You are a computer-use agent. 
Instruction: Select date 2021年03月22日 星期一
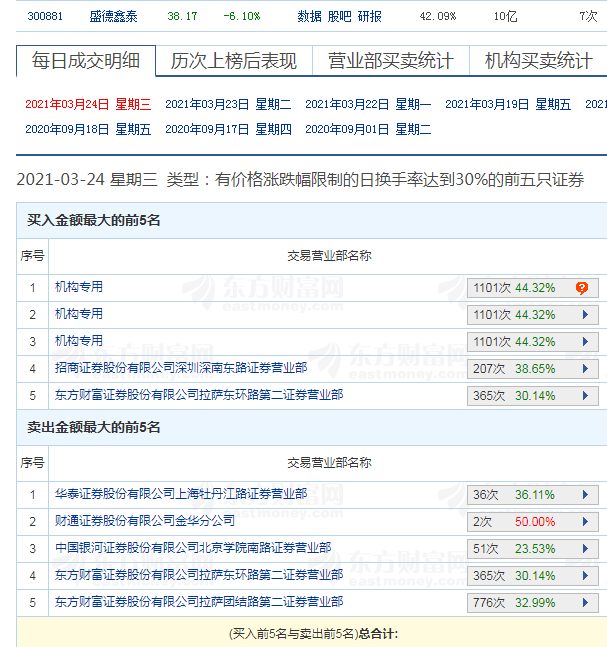(x=368, y=104)
